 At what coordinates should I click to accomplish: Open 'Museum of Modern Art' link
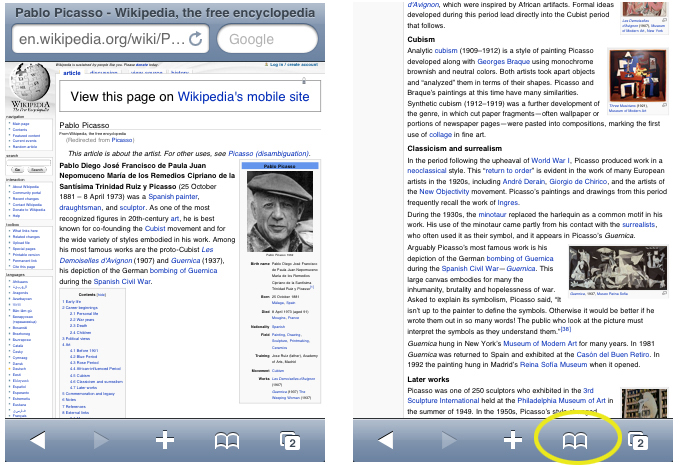coord(540,343)
